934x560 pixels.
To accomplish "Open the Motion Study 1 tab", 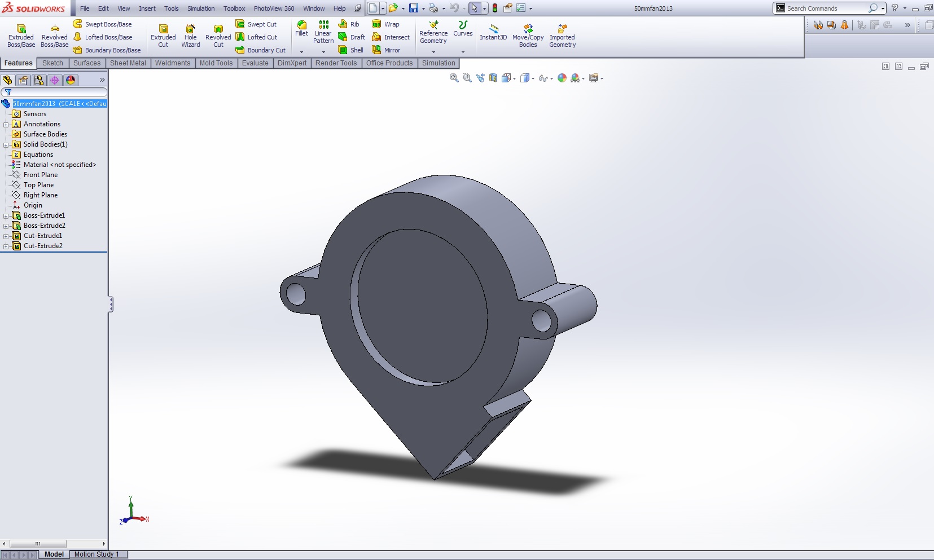I will point(97,554).
